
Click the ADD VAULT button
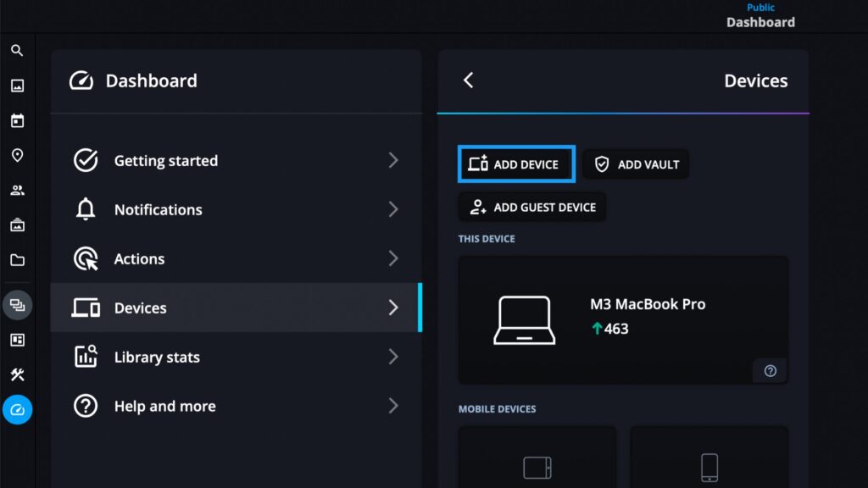[x=636, y=164]
